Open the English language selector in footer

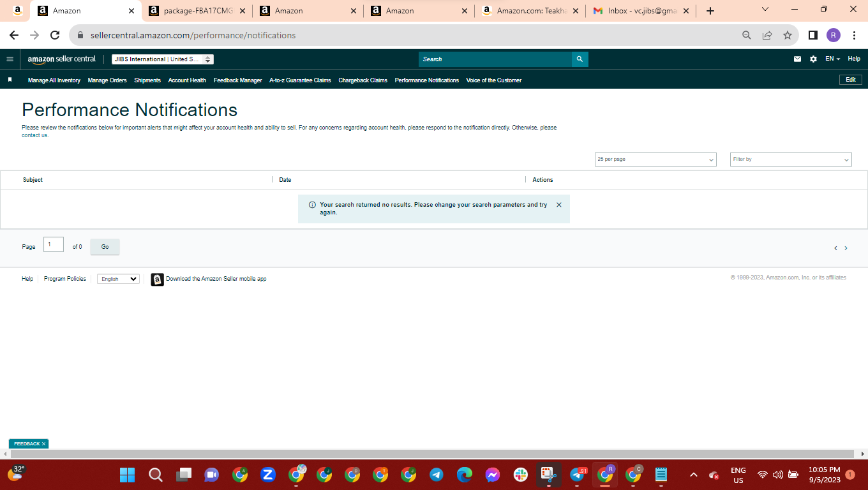pyautogui.click(x=118, y=279)
